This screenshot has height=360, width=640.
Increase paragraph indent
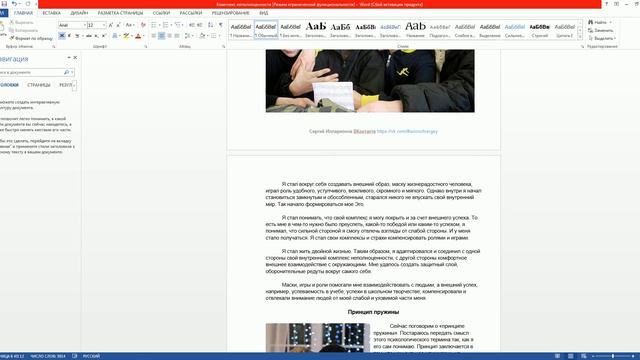200,25
